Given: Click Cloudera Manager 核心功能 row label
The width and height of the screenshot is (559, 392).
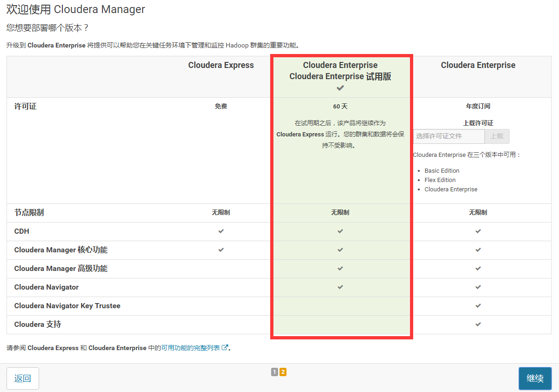Looking at the screenshot, I should pos(61,250).
